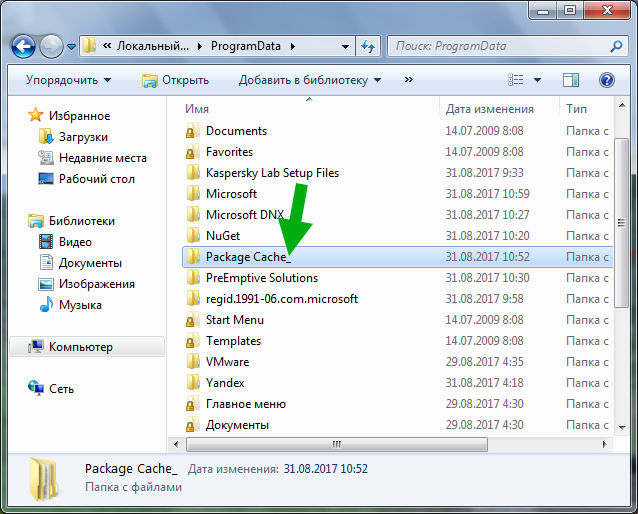Click horizontal scrollbar left arrow
The height and width of the screenshot is (514, 638).
click(176, 444)
